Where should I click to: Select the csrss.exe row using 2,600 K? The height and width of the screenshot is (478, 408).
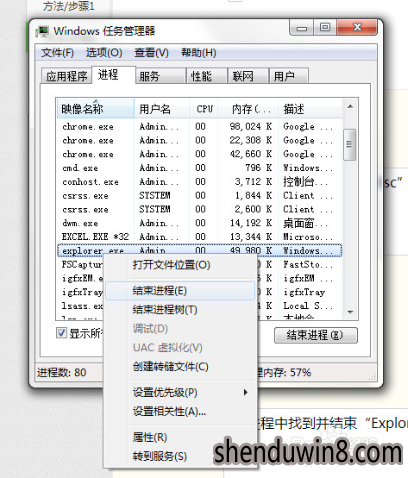[x=200, y=209]
